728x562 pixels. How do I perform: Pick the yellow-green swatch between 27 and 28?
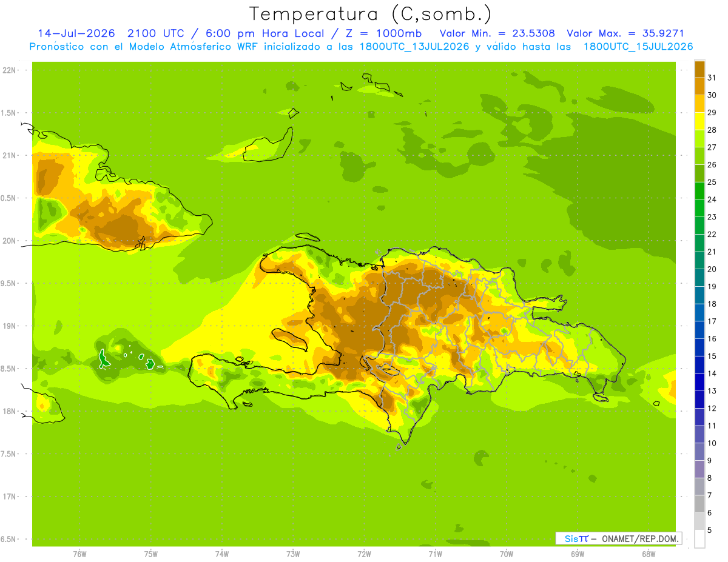(699, 139)
